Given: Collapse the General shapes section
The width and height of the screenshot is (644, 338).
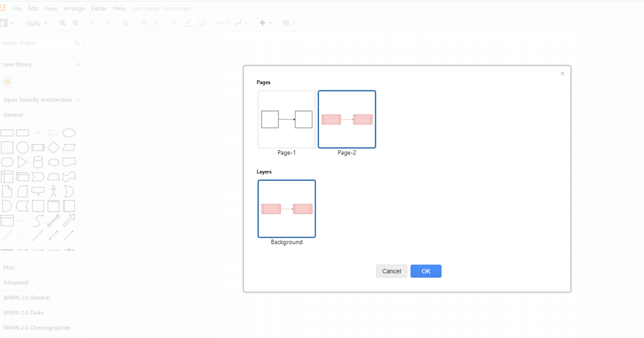Looking at the screenshot, I should click(13, 115).
